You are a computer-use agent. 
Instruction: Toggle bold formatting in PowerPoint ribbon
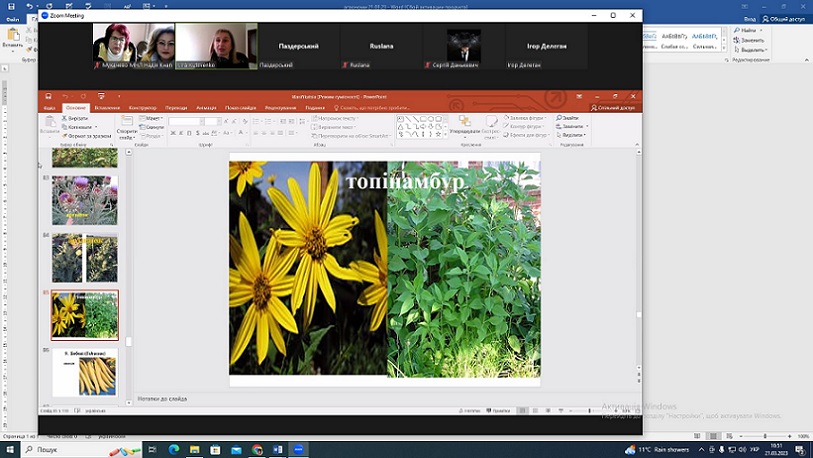173,133
